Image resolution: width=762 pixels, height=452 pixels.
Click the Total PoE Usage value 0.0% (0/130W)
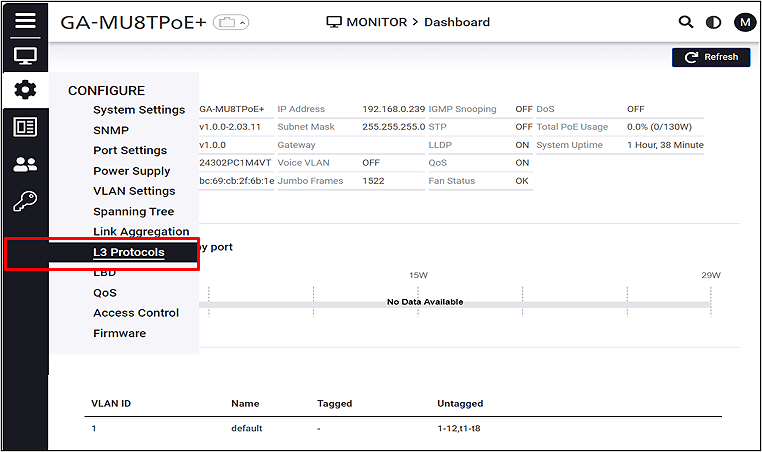659,127
